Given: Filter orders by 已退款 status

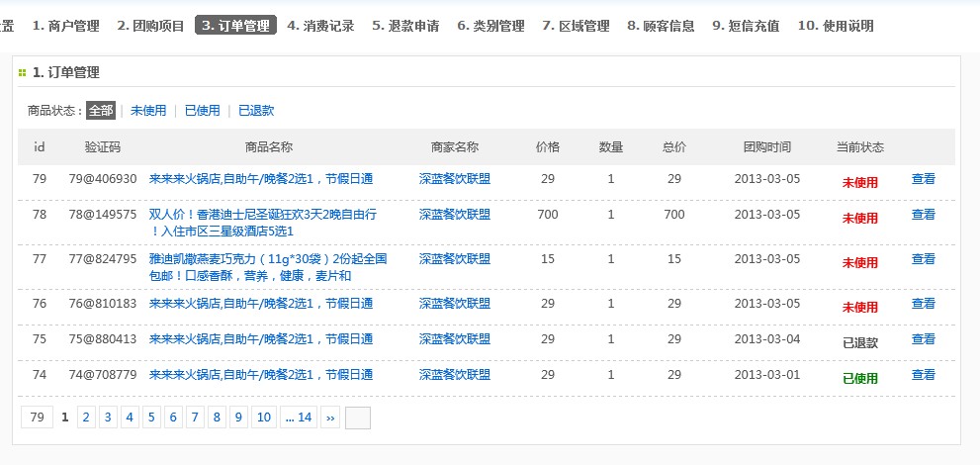Looking at the screenshot, I should click(256, 111).
